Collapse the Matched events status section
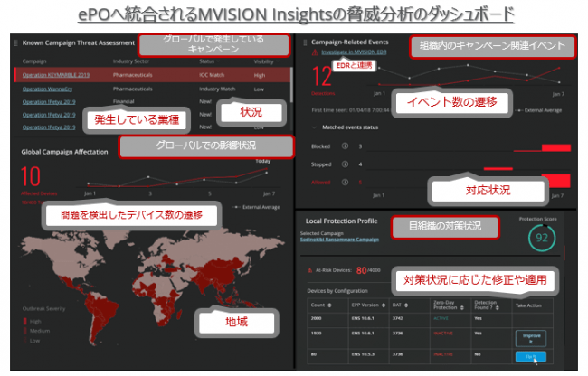 click(314, 127)
